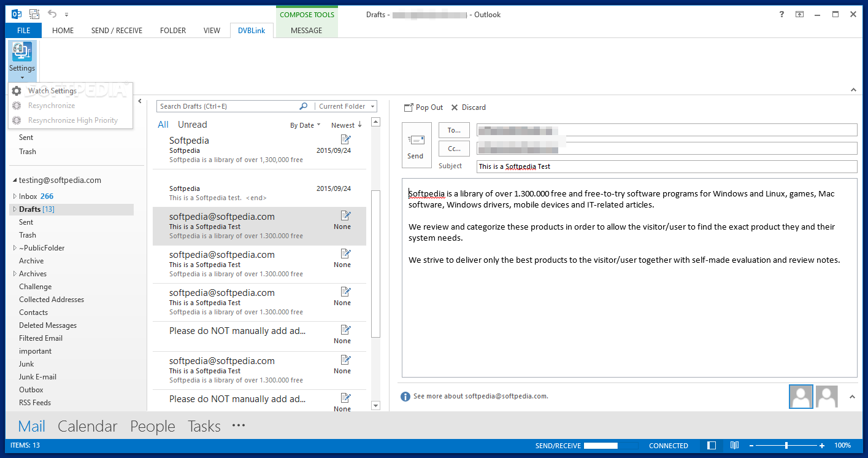Viewport: 868px width, 458px height.
Task: Open the FILE tab
Action: [x=23, y=31]
